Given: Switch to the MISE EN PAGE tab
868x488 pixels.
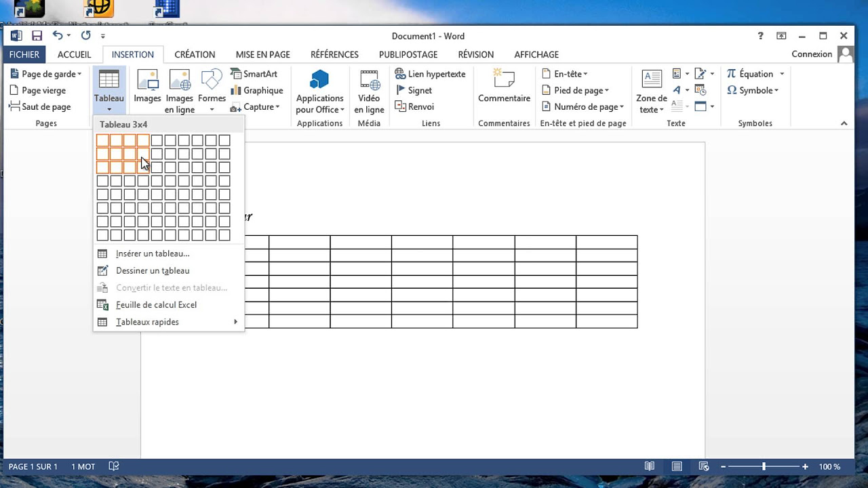Looking at the screenshot, I should pyautogui.click(x=262, y=54).
